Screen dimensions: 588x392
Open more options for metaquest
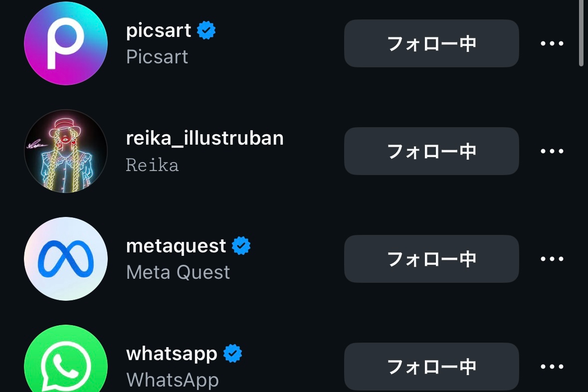[552, 259]
